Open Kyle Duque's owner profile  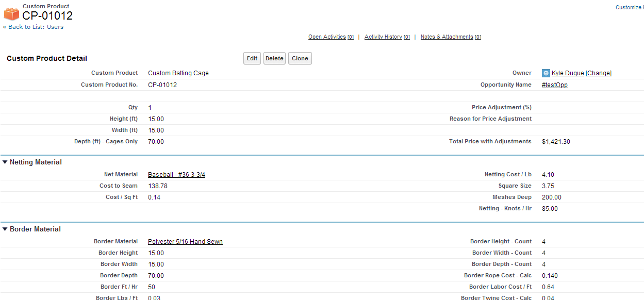pos(568,73)
